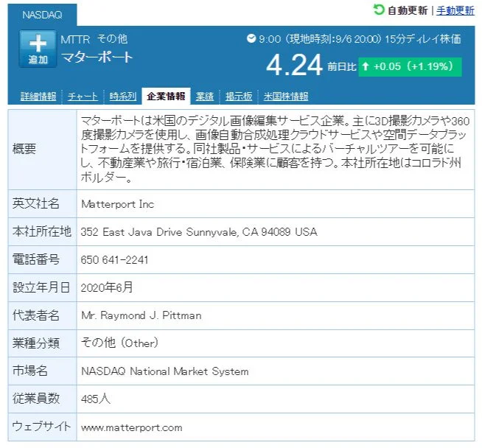This screenshot has height=448, width=482.
Task: Click the phone number 650 641-2241
Action: tap(114, 260)
